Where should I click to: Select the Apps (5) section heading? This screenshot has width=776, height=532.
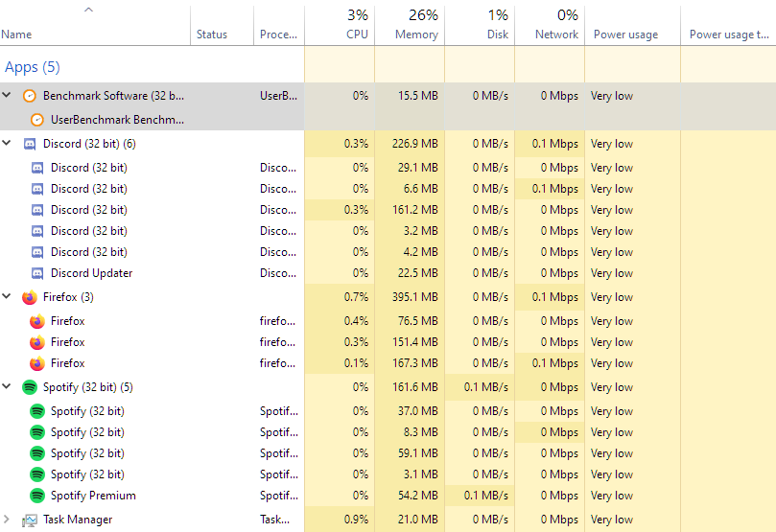pos(33,67)
